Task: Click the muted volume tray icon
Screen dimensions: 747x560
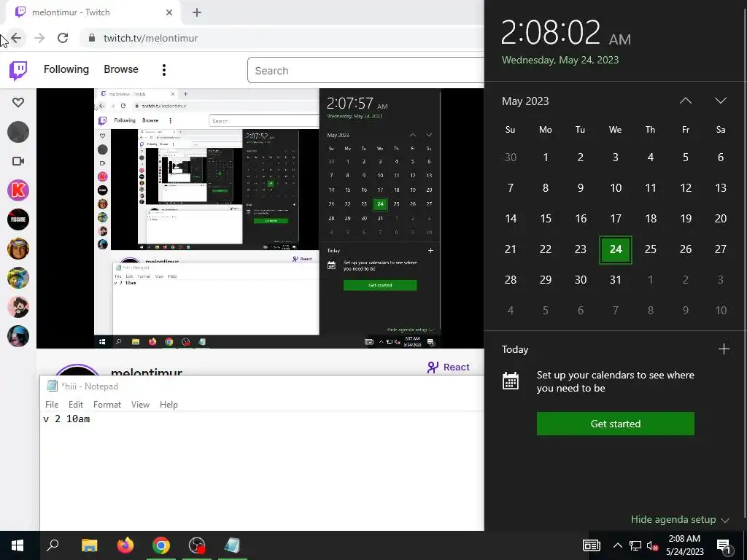Action: coord(652,545)
